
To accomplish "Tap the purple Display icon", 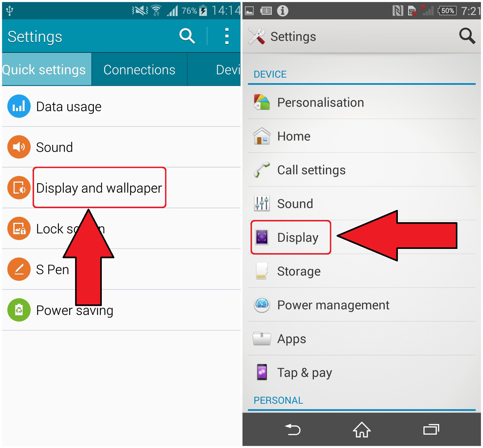I will click(262, 237).
